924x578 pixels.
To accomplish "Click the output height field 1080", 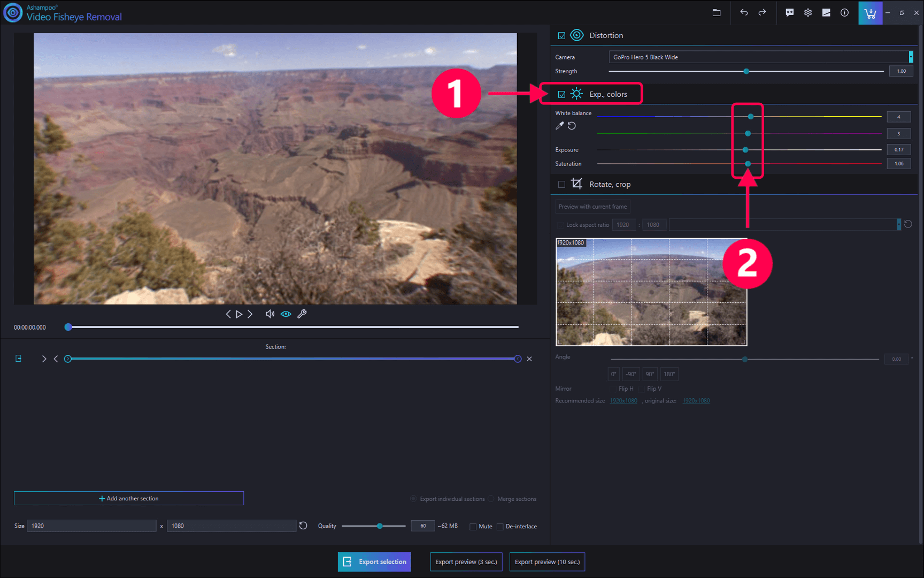I will coord(232,526).
